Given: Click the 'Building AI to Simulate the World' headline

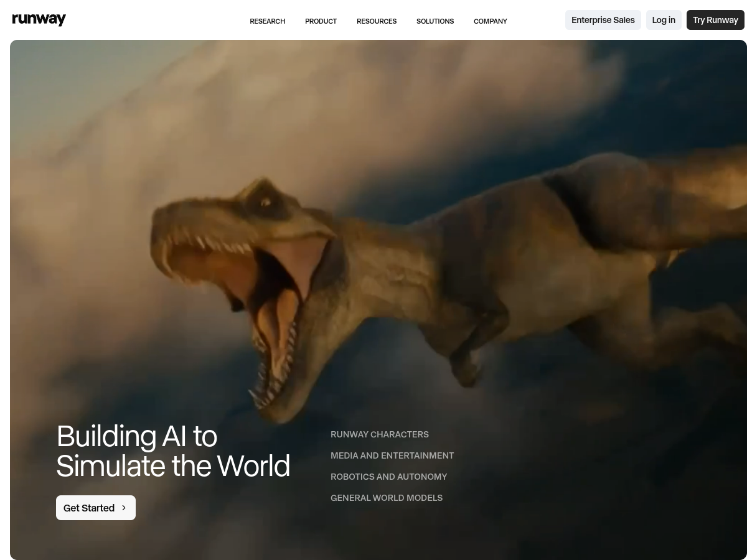Looking at the screenshot, I should pyautogui.click(x=173, y=450).
